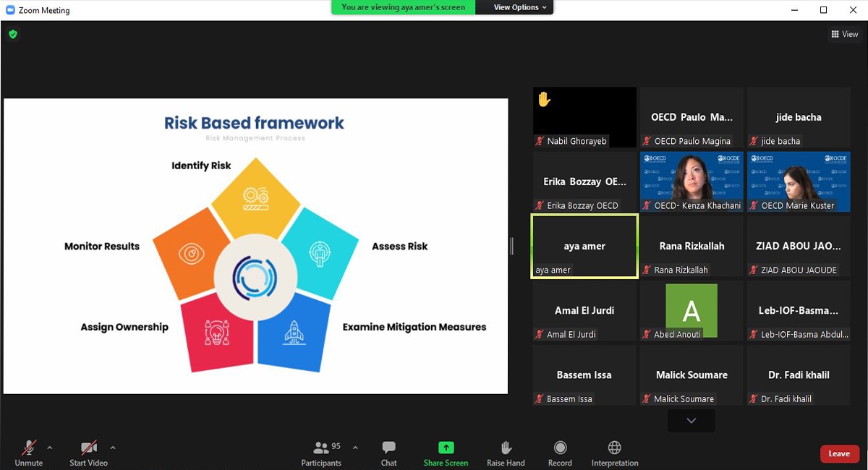
Task: Open the View layout menu
Action: coord(844,34)
